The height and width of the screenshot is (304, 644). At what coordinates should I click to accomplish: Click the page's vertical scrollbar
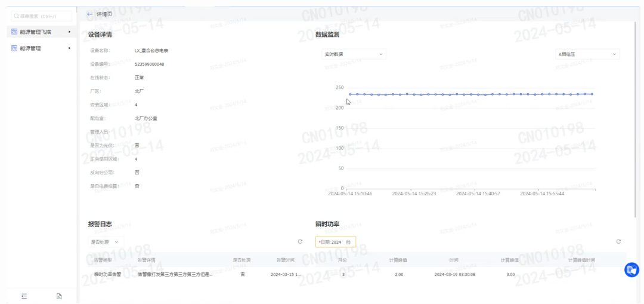click(x=636, y=119)
